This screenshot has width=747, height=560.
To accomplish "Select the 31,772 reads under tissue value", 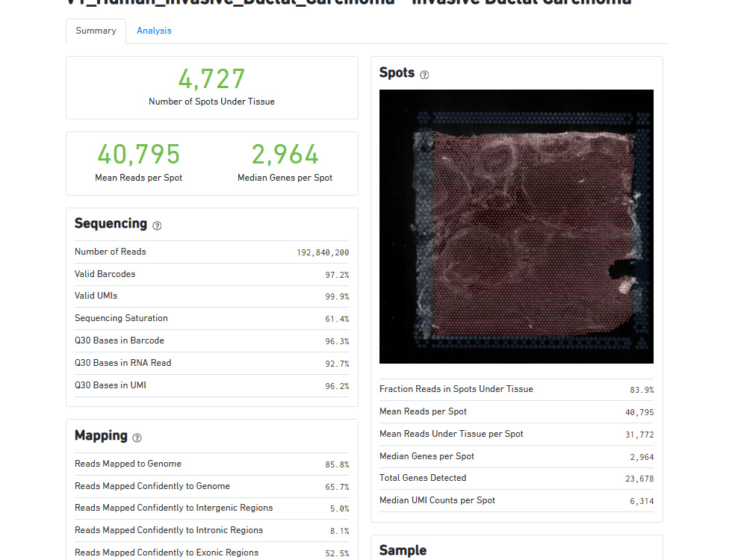I will pos(639,435).
